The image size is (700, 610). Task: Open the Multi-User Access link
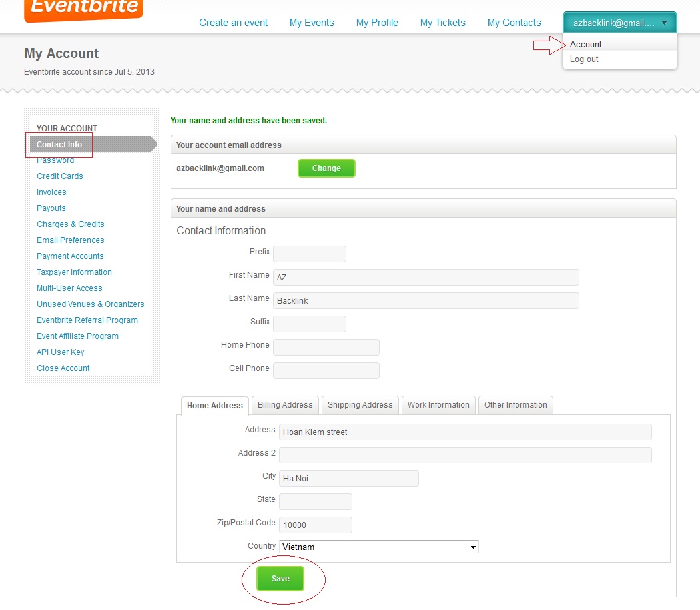pyautogui.click(x=69, y=288)
